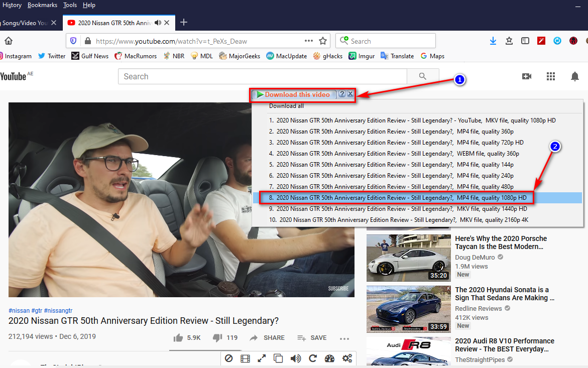Open the YouTube apps grid
This screenshot has height=368, width=588.
click(551, 76)
